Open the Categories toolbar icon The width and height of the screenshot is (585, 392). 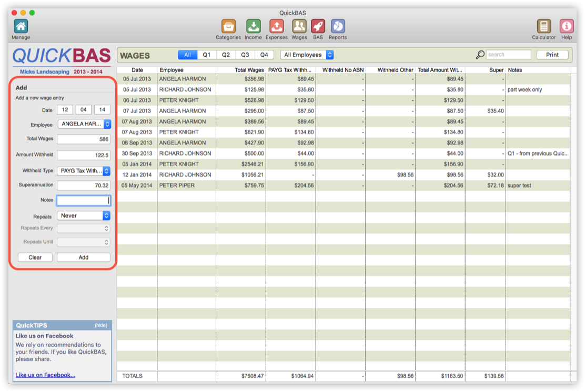click(228, 26)
